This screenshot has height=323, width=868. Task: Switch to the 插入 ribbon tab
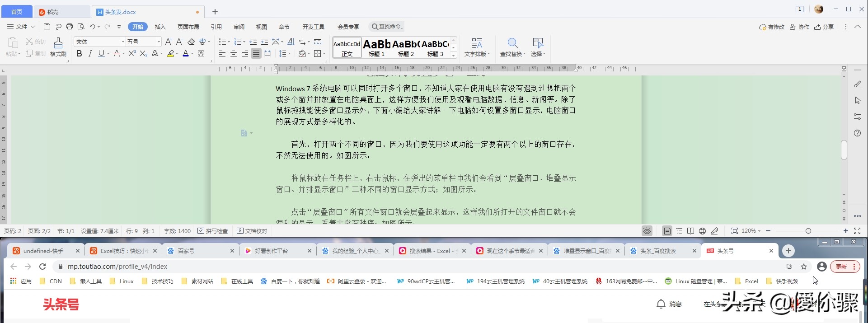[x=160, y=27]
